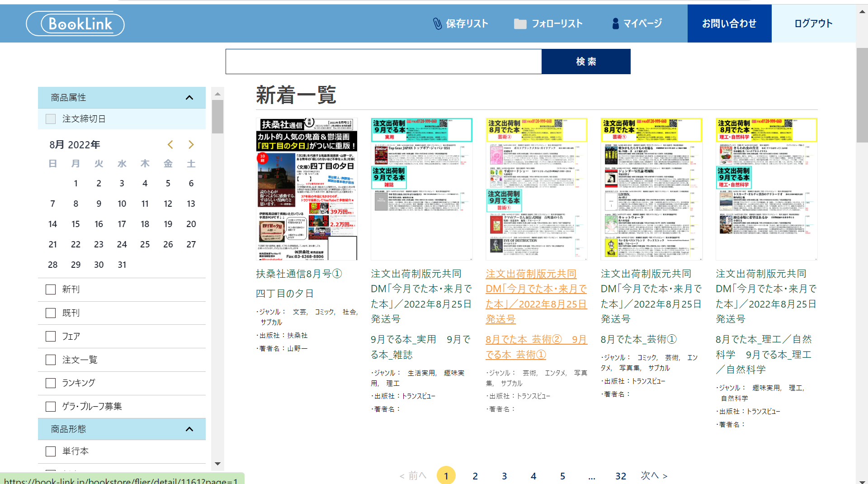Screen dimensions: 868x484
Task: Open the お問い合わせ menu item
Action: [729, 24]
